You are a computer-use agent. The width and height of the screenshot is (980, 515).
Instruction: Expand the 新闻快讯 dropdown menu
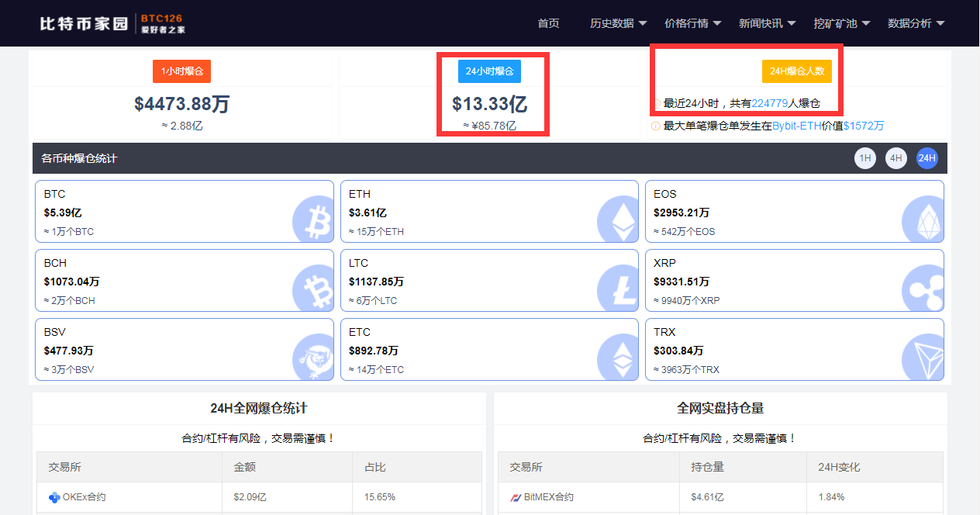point(768,23)
